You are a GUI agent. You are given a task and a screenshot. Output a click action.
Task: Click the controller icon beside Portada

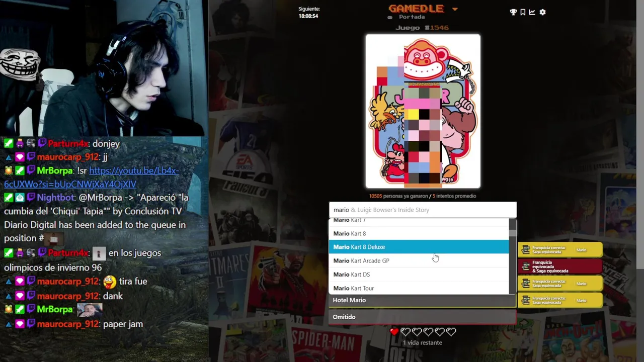390,18
